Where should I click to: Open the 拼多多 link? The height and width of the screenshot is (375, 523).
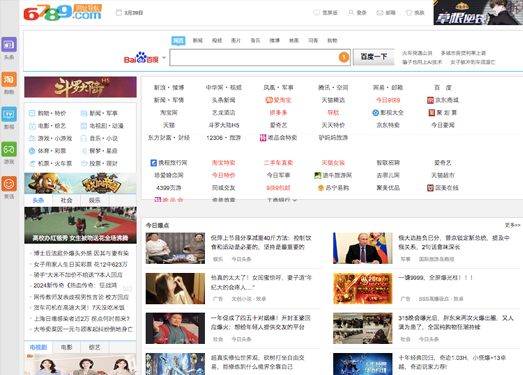coord(278,113)
